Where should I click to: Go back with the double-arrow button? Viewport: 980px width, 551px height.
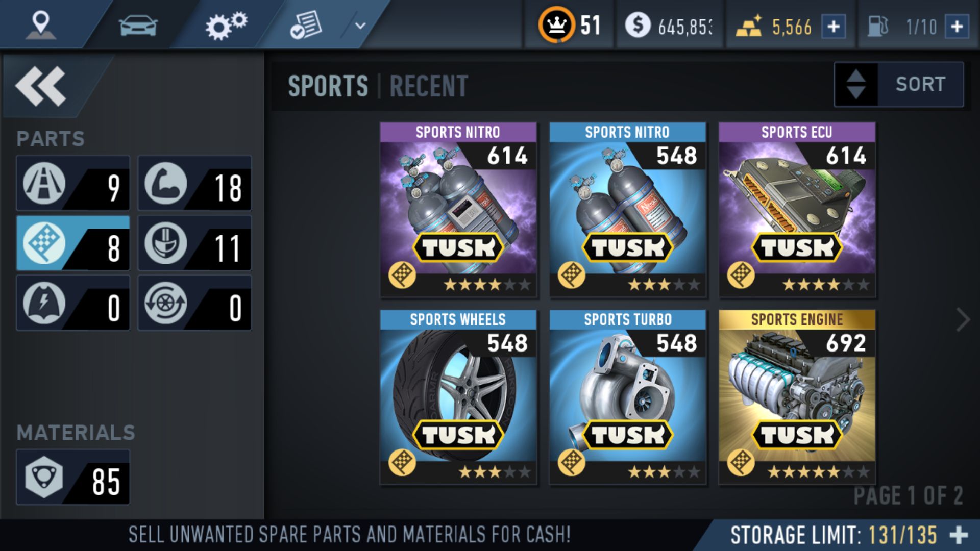pos(41,86)
